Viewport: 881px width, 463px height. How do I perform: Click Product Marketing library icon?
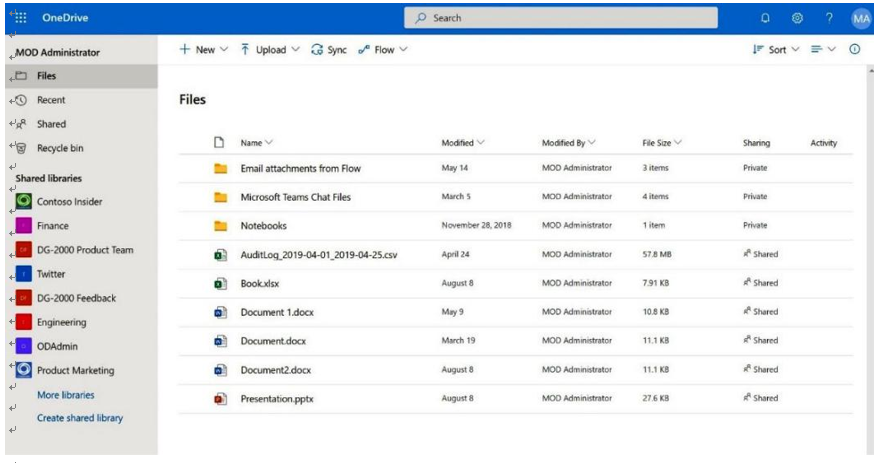point(24,370)
